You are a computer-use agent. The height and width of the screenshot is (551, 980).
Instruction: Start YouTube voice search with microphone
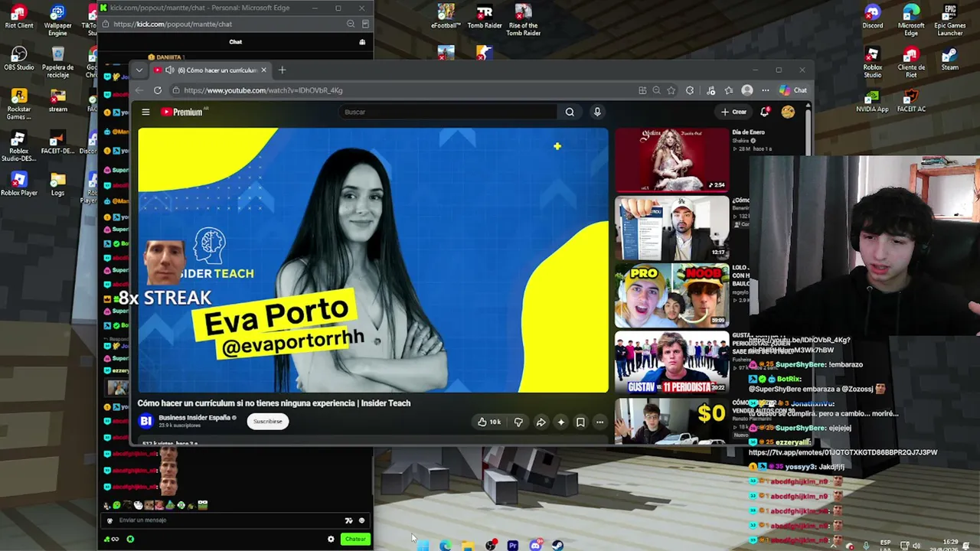(597, 112)
